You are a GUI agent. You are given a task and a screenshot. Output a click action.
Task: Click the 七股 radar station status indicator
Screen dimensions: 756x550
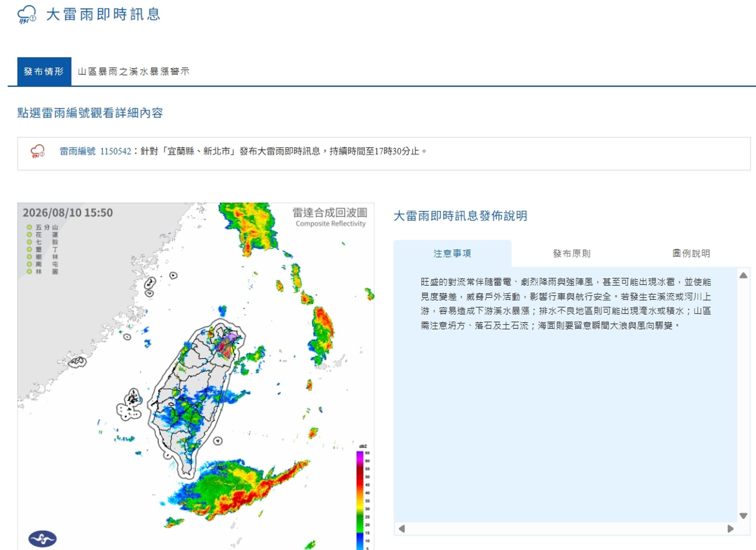[29, 242]
